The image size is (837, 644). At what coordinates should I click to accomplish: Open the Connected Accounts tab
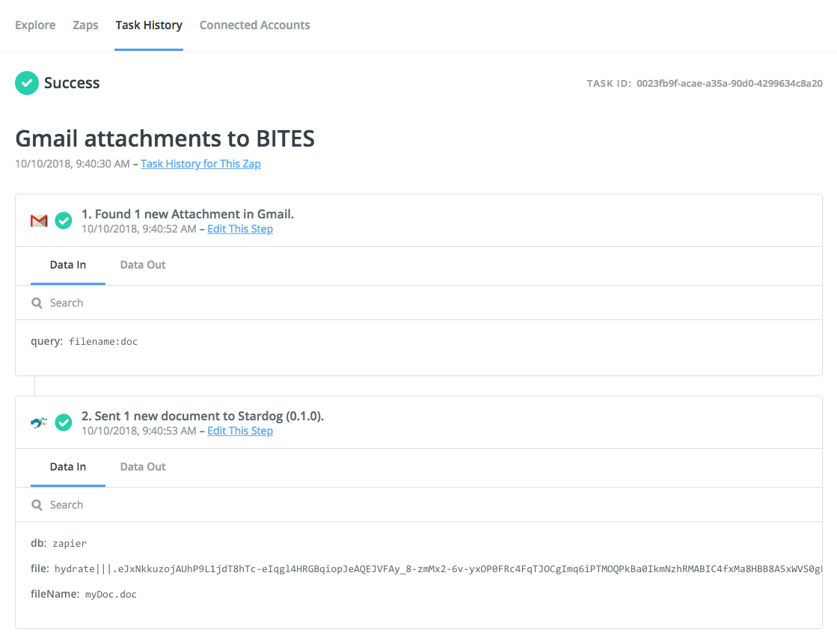pos(254,25)
